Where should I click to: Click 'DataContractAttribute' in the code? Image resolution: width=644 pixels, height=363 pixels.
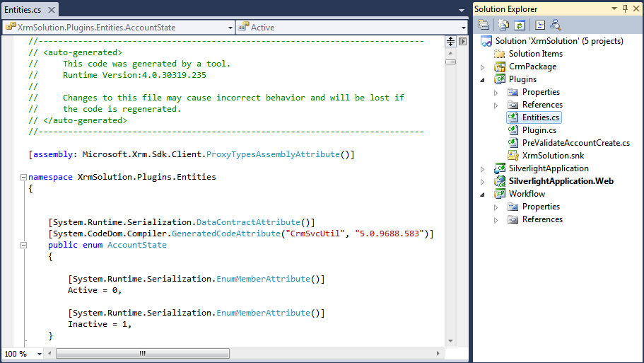coord(248,222)
